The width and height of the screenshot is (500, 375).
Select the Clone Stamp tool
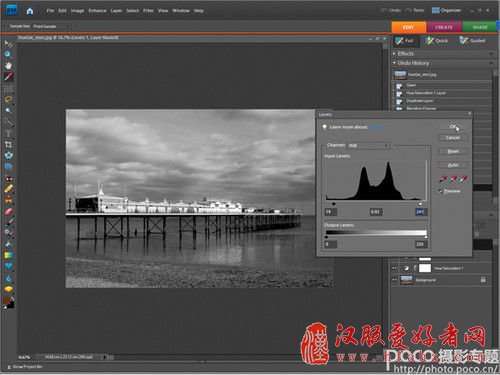tap(8, 200)
